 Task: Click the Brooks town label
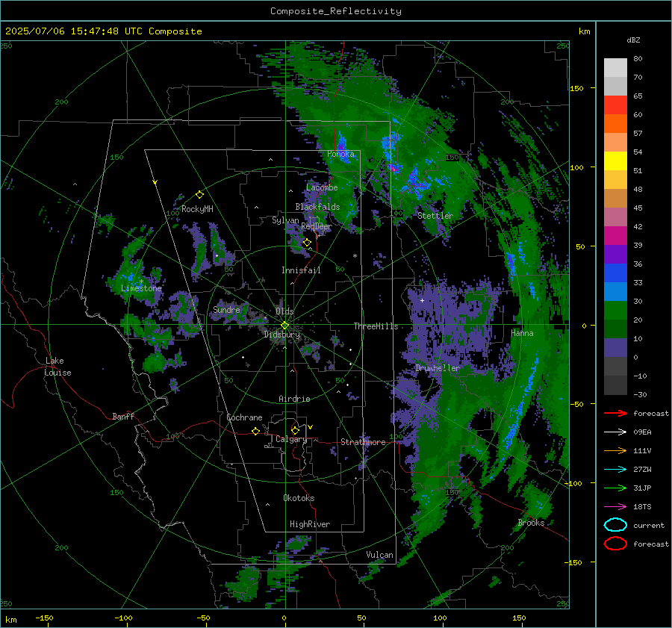(x=531, y=523)
